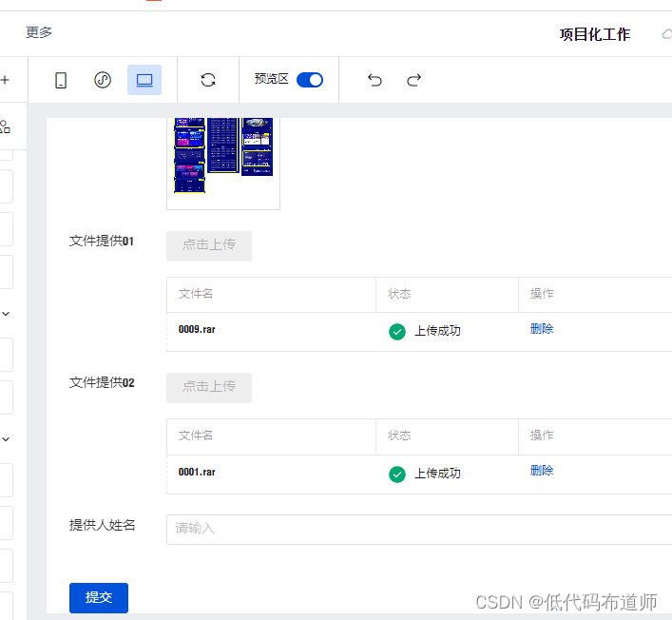
Task: Select file name 0001.rar
Action: (197, 472)
